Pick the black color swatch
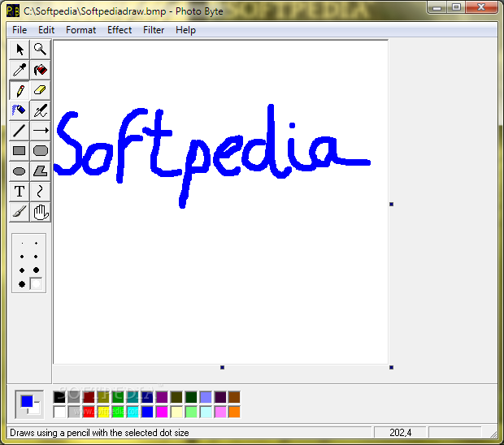Image resolution: width=504 pixels, height=445 pixels. (59, 397)
